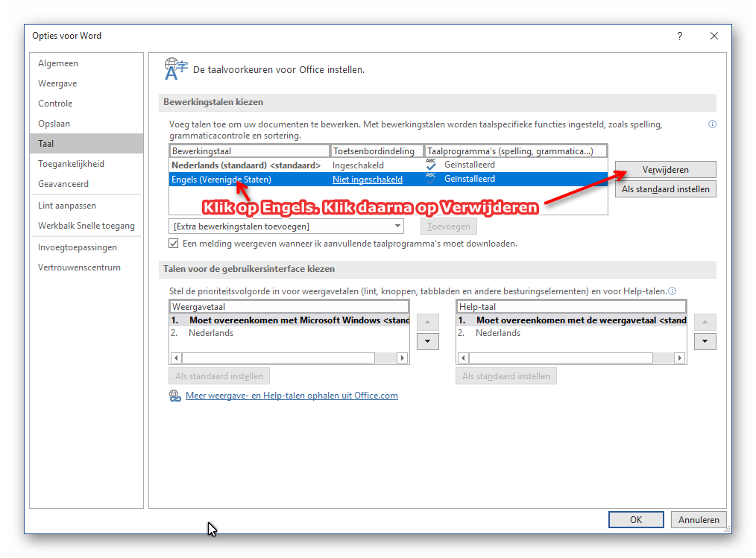Confirm the dialog with OK
Screen dimensions: 756x558
(x=635, y=520)
